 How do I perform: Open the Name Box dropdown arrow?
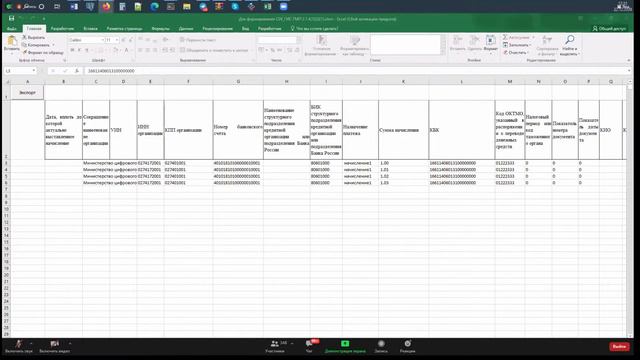tap(33, 71)
